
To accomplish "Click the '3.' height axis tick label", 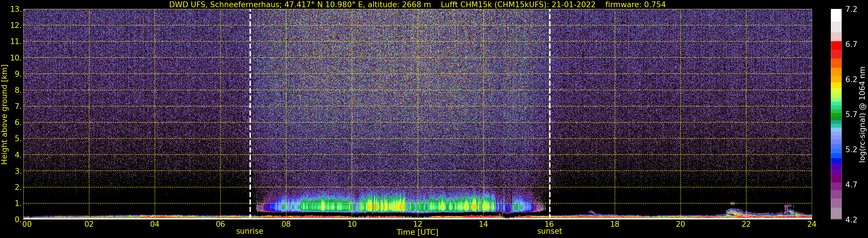I will click(x=18, y=171).
